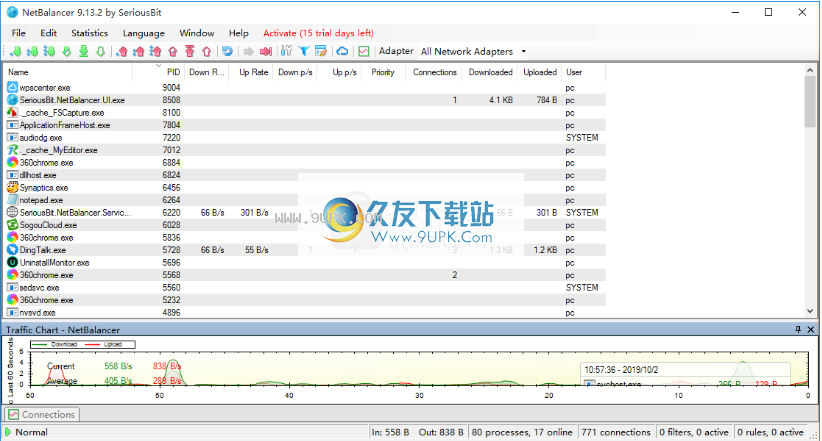Select the Synaptics.exe process row
Screen dimensions: 822x441
coord(305,188)
